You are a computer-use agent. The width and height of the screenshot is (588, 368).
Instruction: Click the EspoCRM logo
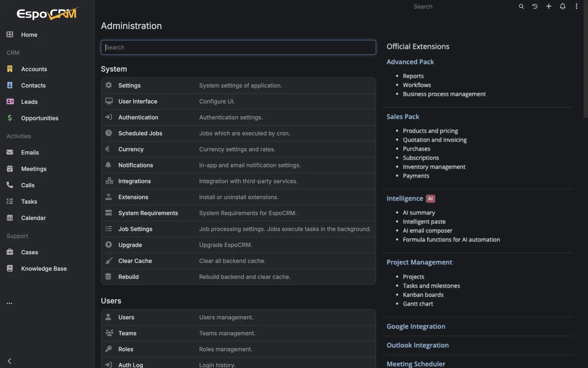(47, 14)
